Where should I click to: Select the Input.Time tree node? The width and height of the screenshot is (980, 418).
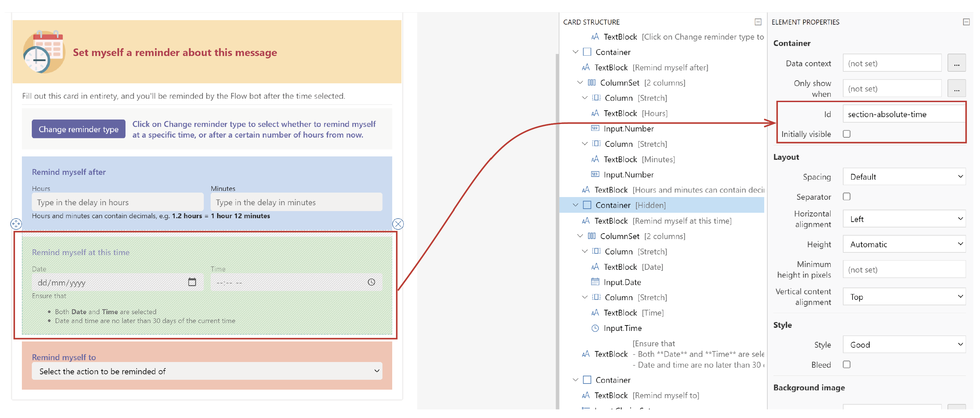(x=622, y=328)
